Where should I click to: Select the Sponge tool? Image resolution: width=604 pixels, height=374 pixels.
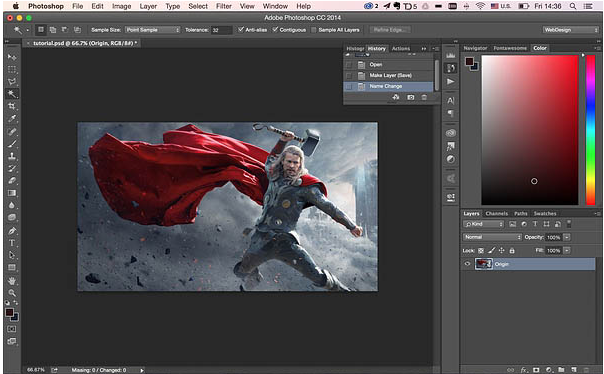[12, 218]
